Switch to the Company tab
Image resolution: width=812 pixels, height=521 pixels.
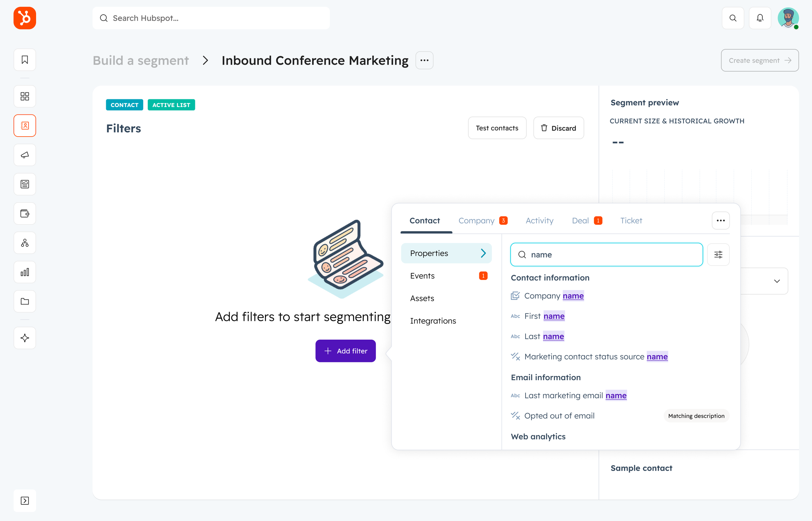476,221
